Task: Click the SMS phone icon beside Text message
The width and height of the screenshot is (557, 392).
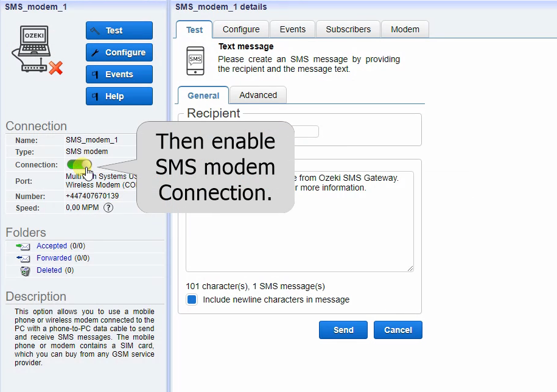Action: pyautogui.click(x=195, y=60)
